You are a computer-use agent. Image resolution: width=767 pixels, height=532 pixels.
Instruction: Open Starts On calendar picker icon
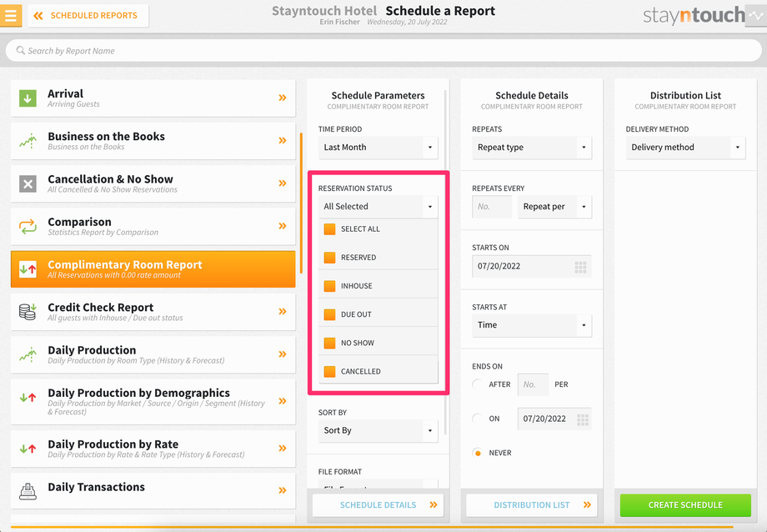click(580, 267)
